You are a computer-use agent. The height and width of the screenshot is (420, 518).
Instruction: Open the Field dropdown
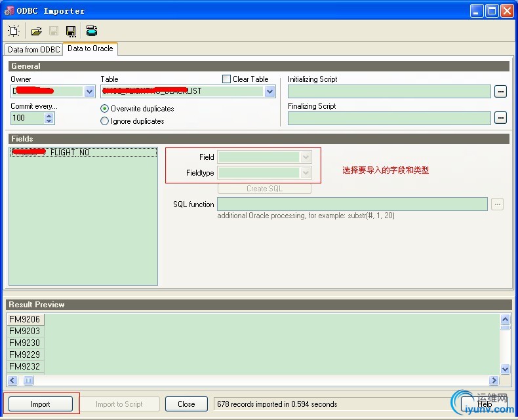point(306,157)
